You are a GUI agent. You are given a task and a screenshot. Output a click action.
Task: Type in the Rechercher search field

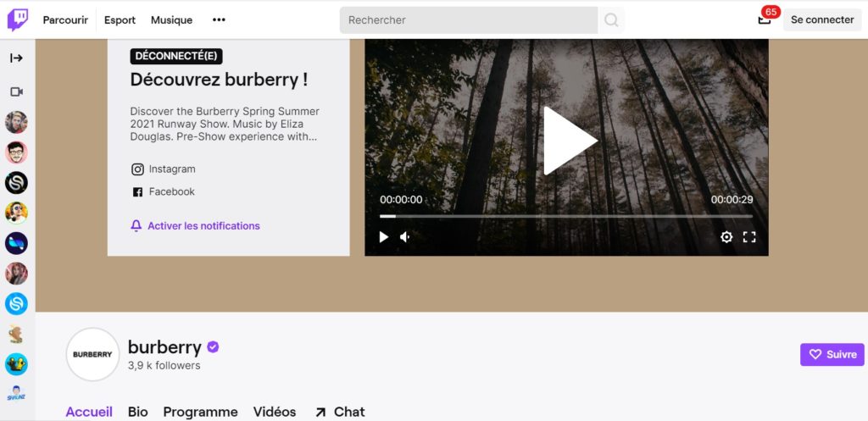[468, 19]
